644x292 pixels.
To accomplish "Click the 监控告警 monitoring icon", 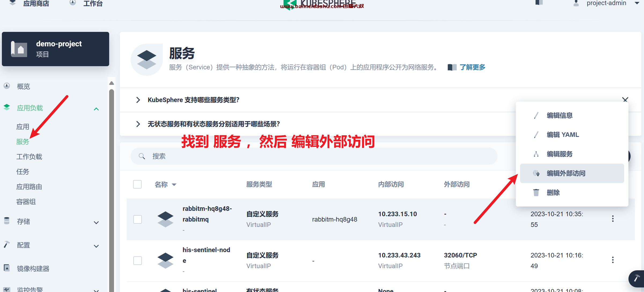I will [7, 289].
